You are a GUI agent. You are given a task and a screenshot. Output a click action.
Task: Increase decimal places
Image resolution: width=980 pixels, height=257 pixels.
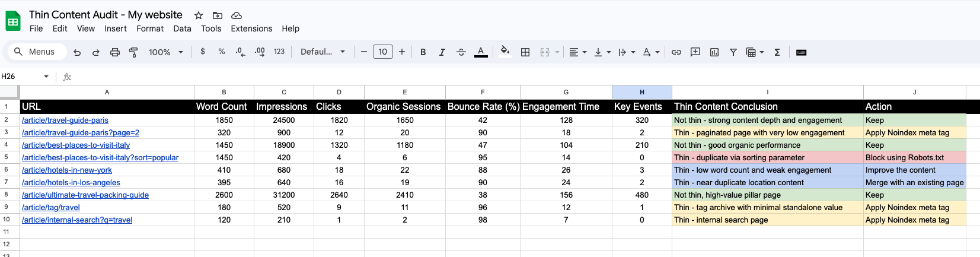(260, 52)
